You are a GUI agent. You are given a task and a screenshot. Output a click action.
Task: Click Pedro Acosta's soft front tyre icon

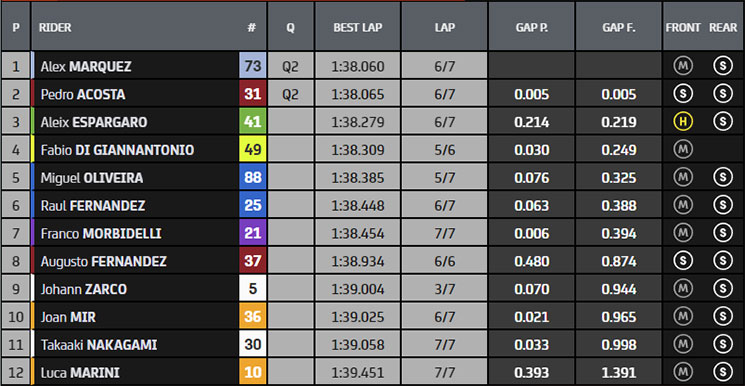(x=683, y=94)
